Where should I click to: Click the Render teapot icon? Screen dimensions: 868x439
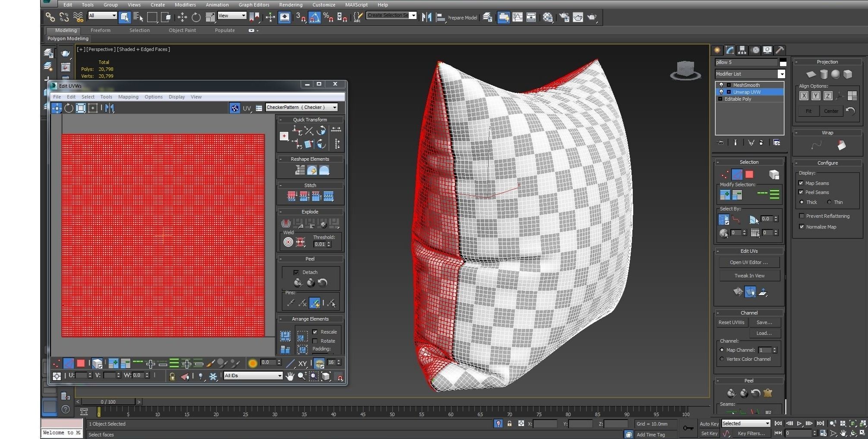[592, 17]
